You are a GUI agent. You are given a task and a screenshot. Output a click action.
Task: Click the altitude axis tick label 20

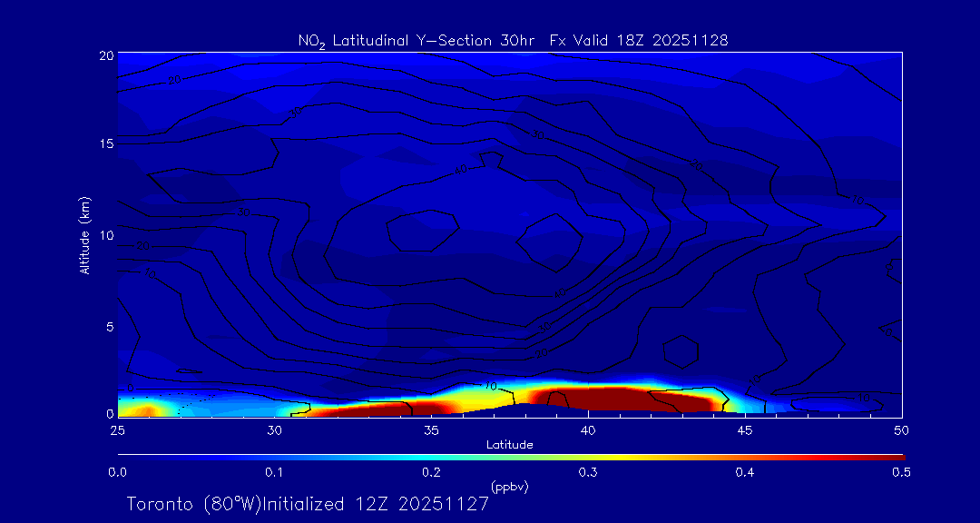pos(105,54)
